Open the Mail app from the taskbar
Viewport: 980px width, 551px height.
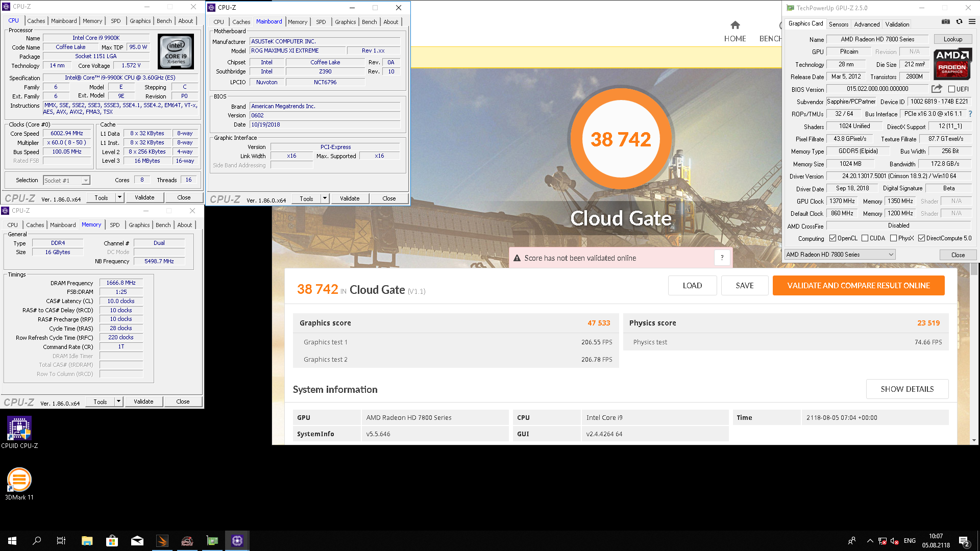pyautogui.click(x=137, y=541)
